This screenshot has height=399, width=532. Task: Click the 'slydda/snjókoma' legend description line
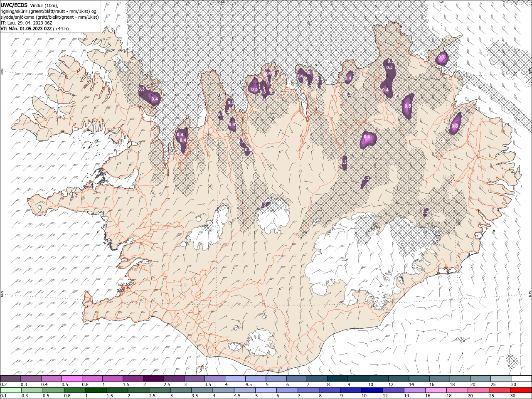click(x=49, y=17)
